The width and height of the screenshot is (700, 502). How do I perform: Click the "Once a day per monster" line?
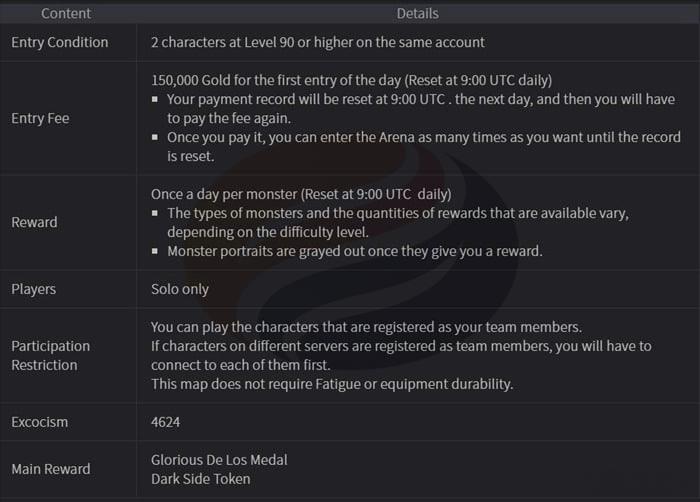(x=300, y=194)
